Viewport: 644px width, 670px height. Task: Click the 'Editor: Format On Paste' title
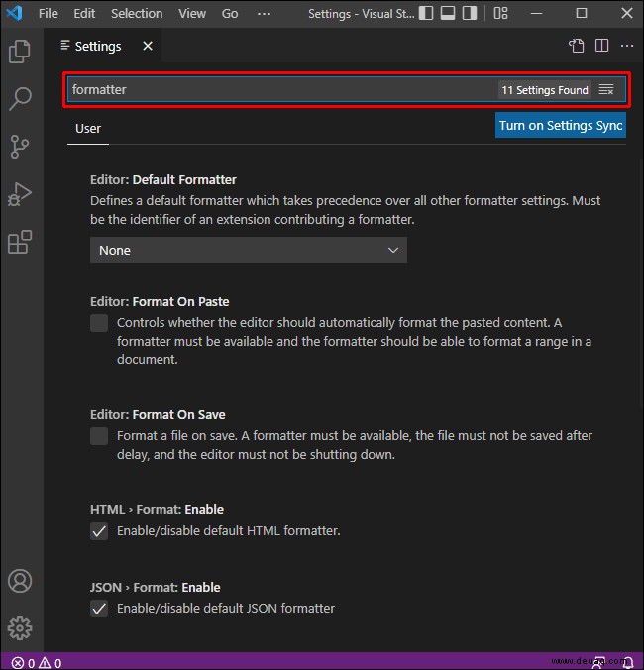click(160, 302)
